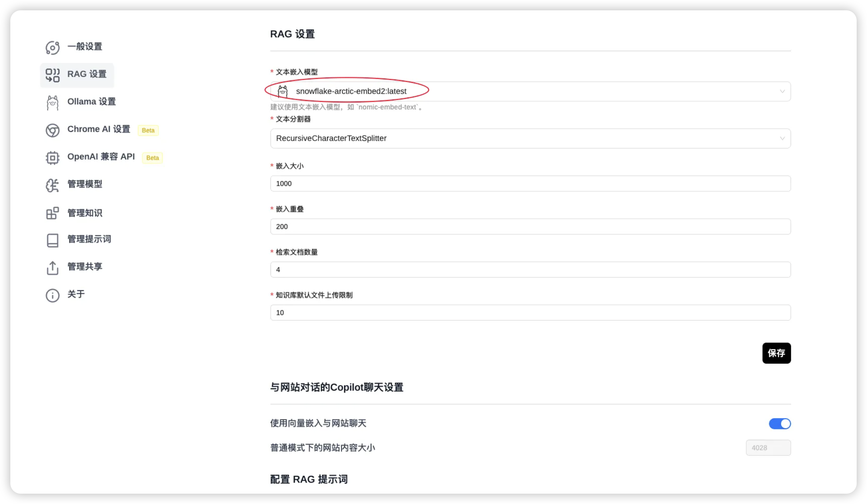The height and width of the screenshot is (504, 867).
Task: Click the About info circle icon
Action: click(x=52, y=295)
